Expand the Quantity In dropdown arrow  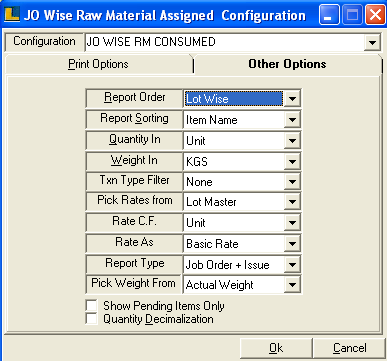292,141
